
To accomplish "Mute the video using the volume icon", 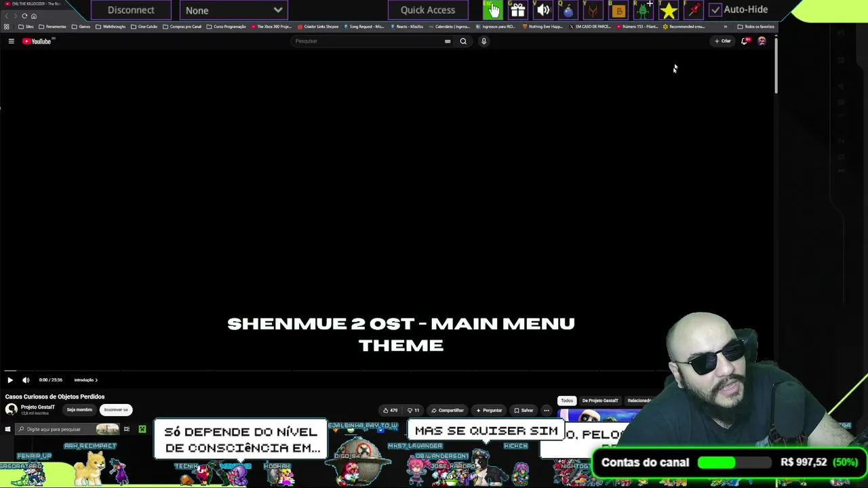I will [26, 380].
